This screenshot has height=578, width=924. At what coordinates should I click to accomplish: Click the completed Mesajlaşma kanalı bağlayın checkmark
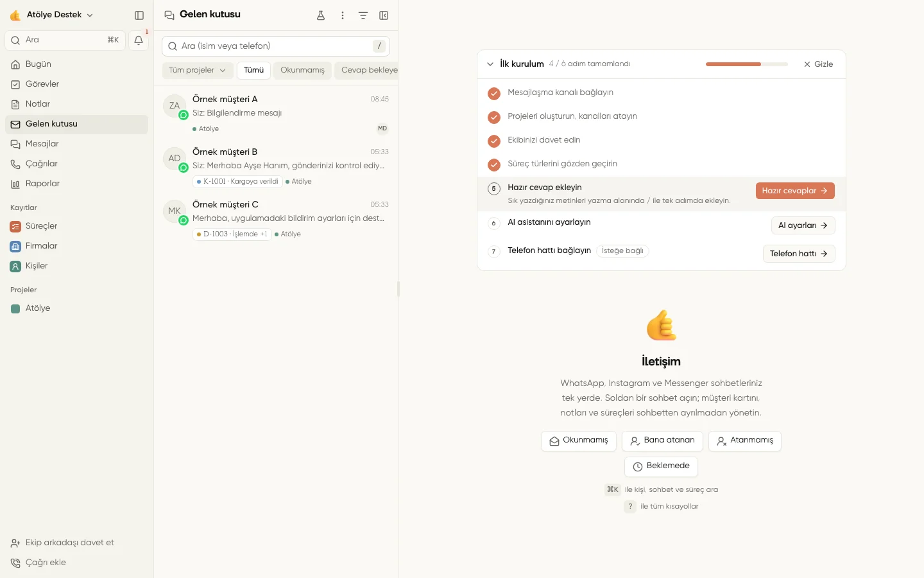[494, 94]
